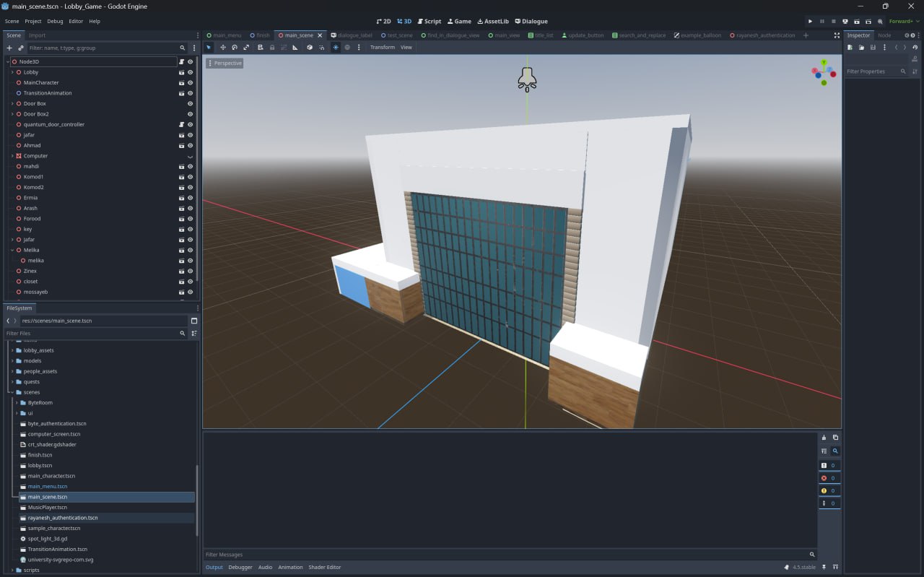The image size is (924, 577).
Task: Click the viewport orientation axis gizmo
Action: click(823, 72)
